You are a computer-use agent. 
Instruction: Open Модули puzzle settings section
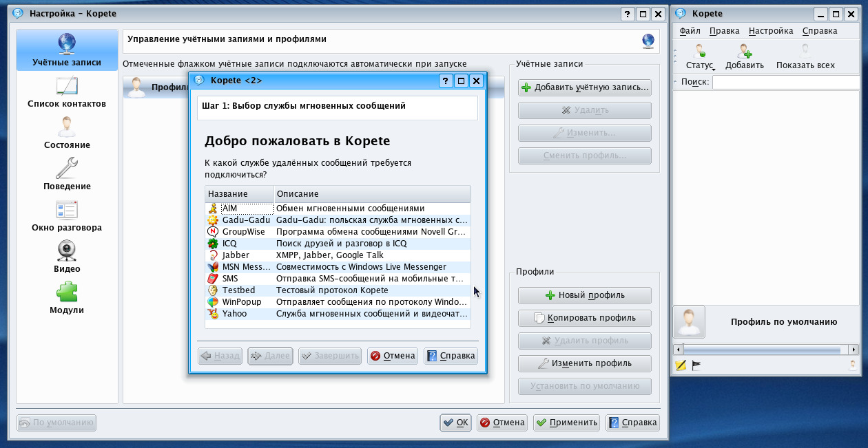67,299
